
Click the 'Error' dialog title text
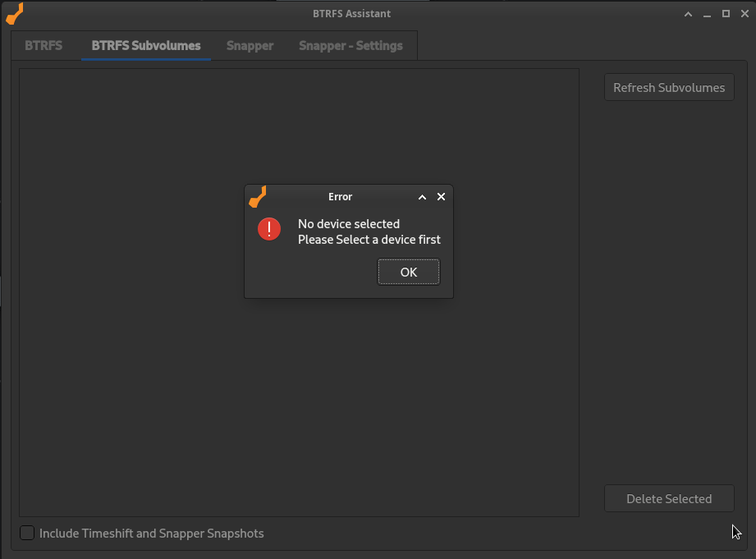pos(341,197)
